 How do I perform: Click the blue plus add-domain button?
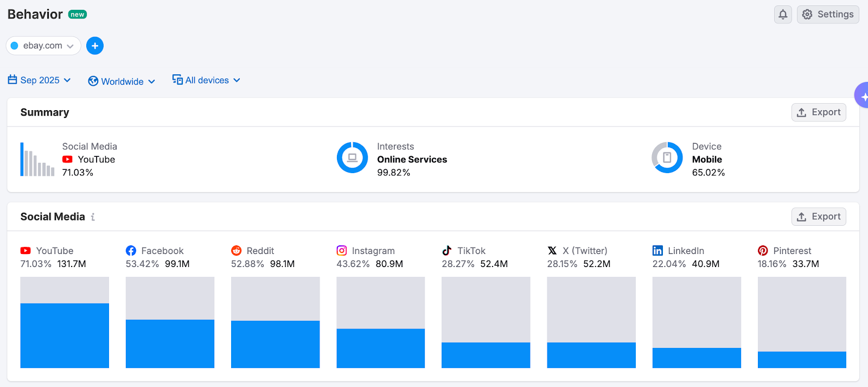(x=95, y=46)
